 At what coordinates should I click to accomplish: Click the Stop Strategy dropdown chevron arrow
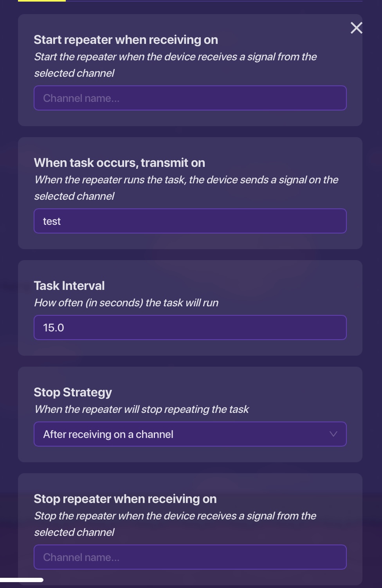pos(333,434)
